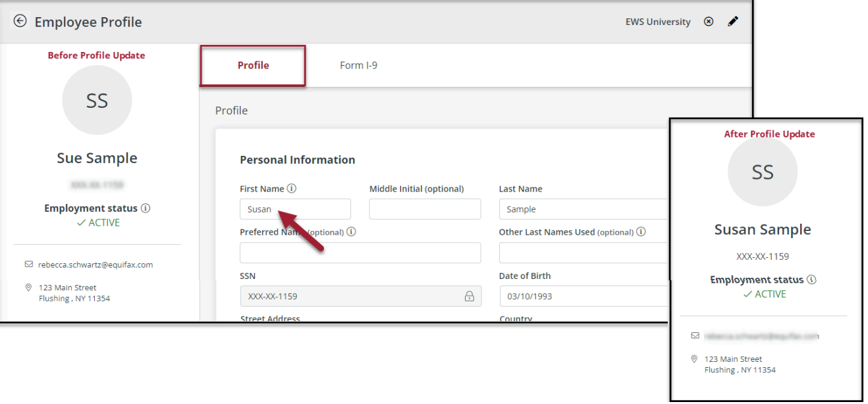Click the back arrow on Employee Profile header
Image resolution: width=868 pixels, height=404 pixels.
(x=20, y=20)
